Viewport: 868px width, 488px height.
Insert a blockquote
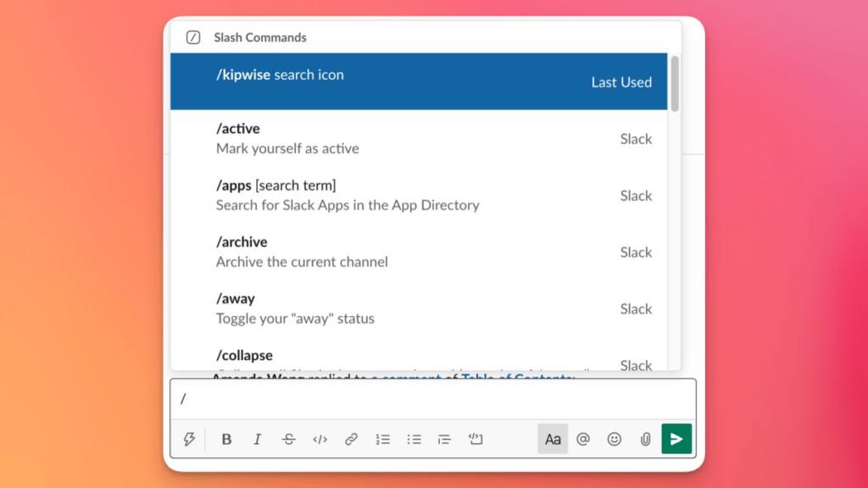coord(444,439)
